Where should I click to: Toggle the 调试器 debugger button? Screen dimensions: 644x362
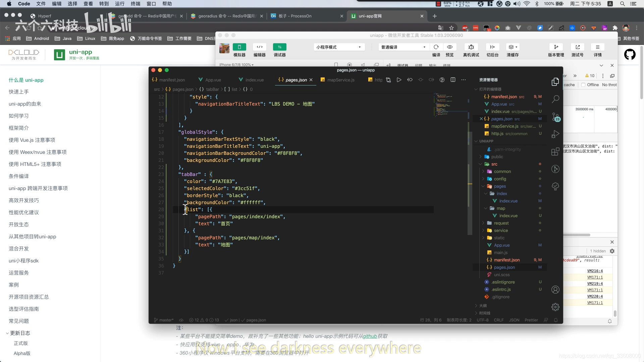(279, 47)
